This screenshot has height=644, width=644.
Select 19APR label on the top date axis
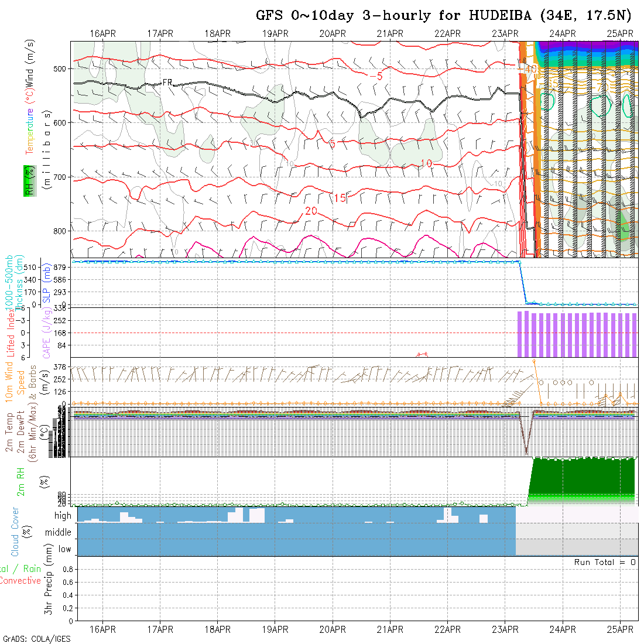[275, 34]
